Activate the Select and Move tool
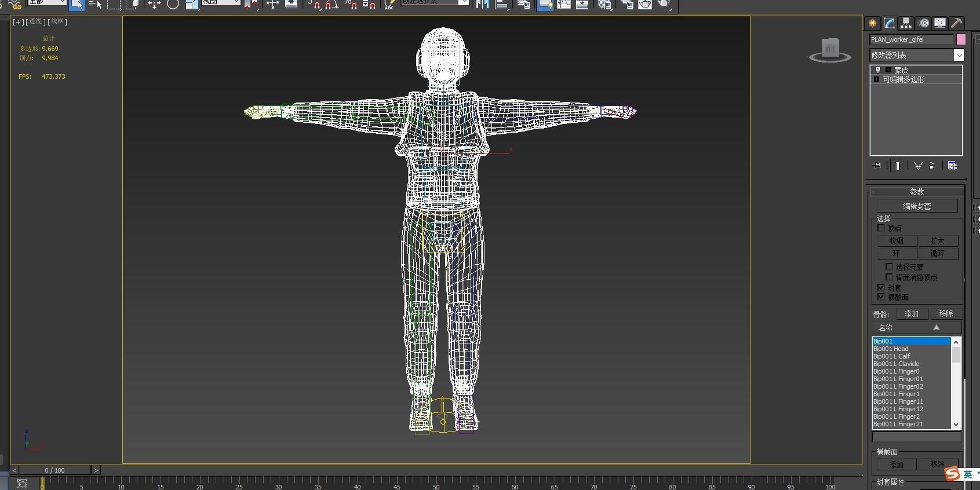Screen dimensions: 980x490 coord(154,5)
